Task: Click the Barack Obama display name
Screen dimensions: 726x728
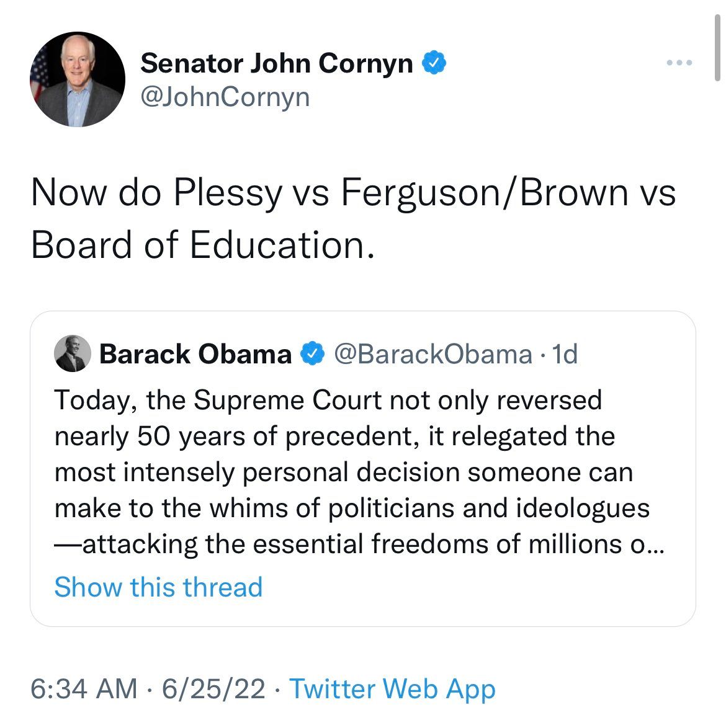Action: pos(195,354)
